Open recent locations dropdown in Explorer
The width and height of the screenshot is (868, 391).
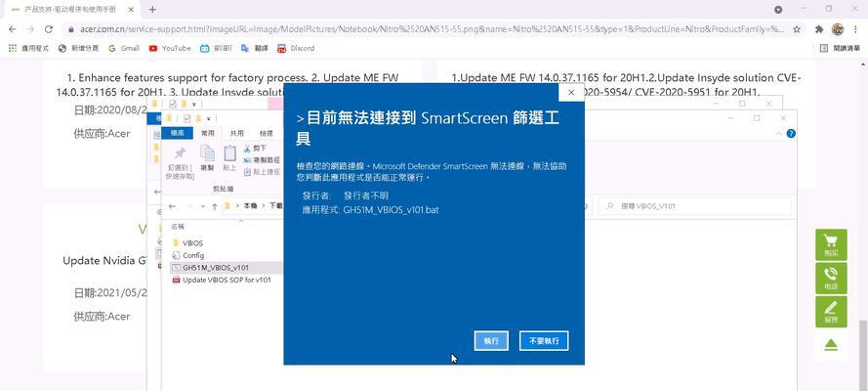point(201,206)
